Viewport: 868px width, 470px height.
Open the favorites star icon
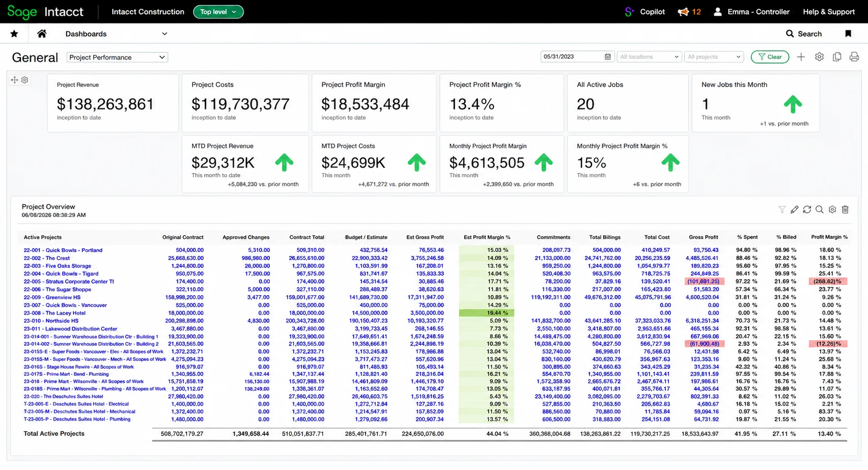pos(14,34)
